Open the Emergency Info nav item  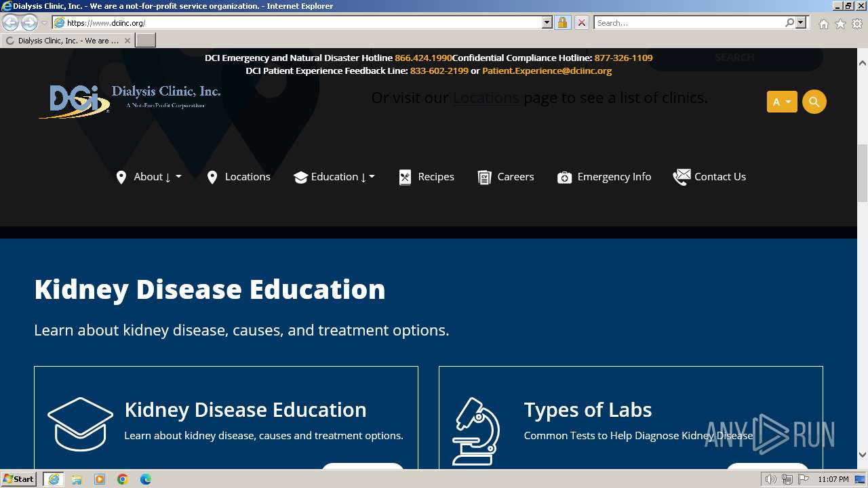coord(604,177)
